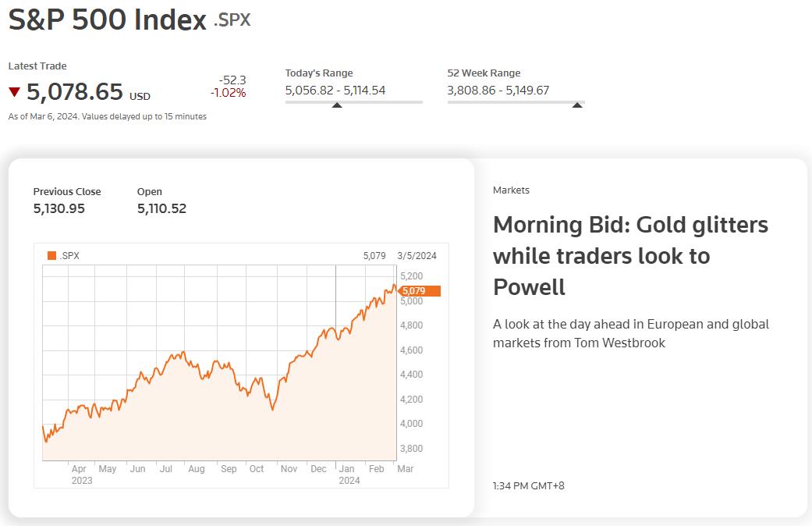Click the -1.02% change percentage
The image size is (812, 526).
[228, 93]
